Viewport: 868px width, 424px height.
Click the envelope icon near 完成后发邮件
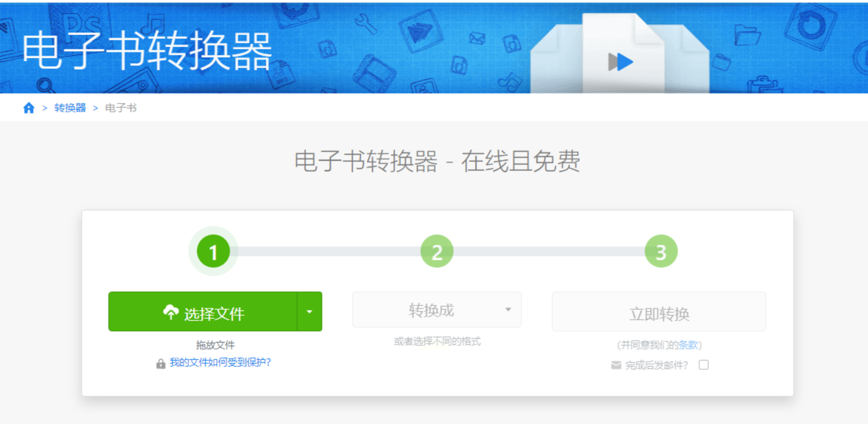tap(616, 365)
